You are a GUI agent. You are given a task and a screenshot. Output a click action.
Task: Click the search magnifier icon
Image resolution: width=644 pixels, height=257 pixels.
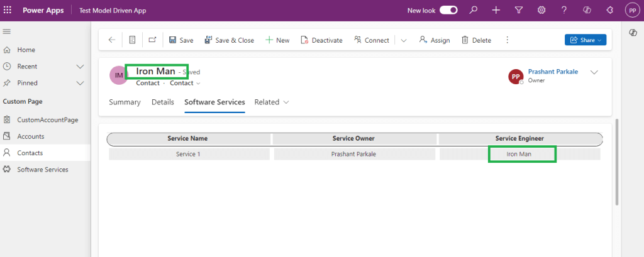474,10
